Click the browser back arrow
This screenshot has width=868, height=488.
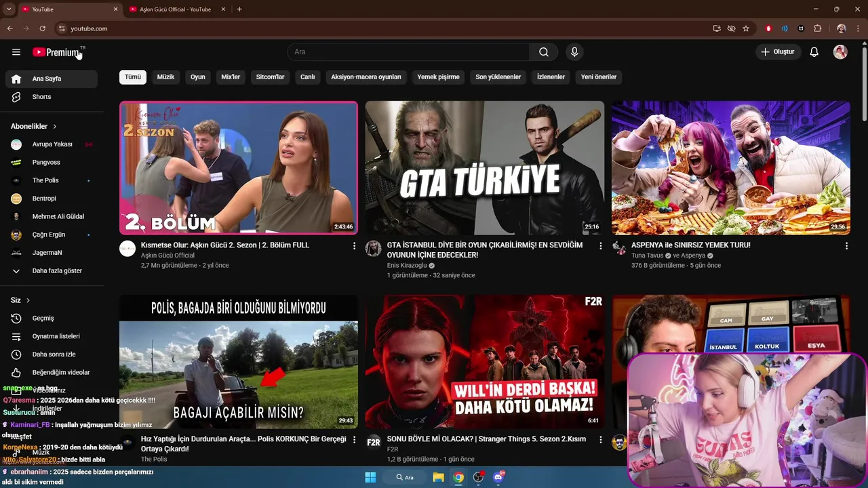[9, 28]
